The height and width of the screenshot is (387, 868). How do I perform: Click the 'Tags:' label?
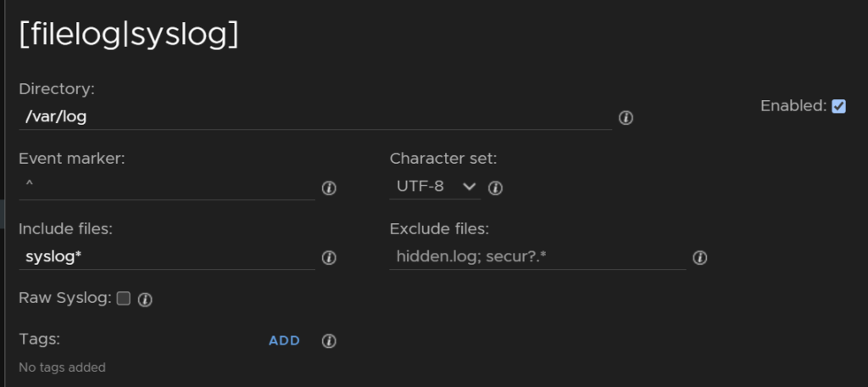39,339
